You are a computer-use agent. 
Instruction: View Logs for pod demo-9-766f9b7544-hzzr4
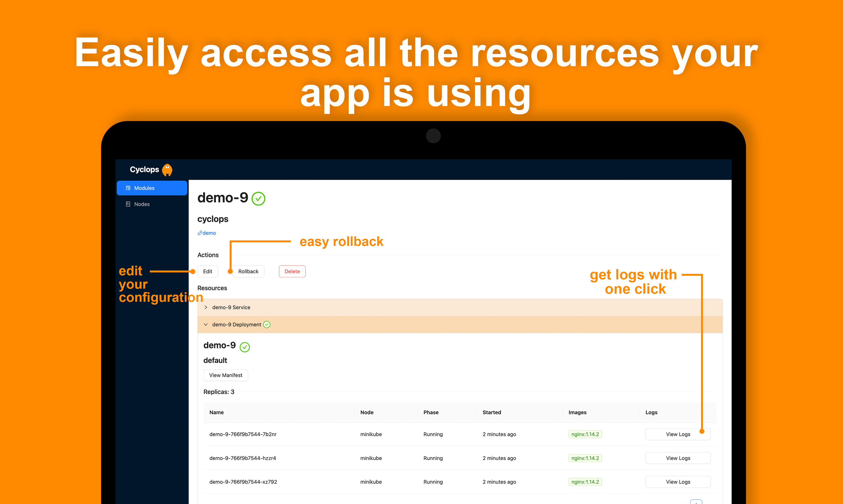[x=678, y=458]
